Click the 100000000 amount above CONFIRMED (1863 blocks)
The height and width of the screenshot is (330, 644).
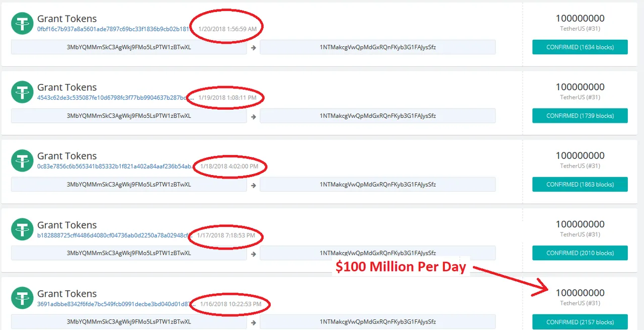[580, 155]
